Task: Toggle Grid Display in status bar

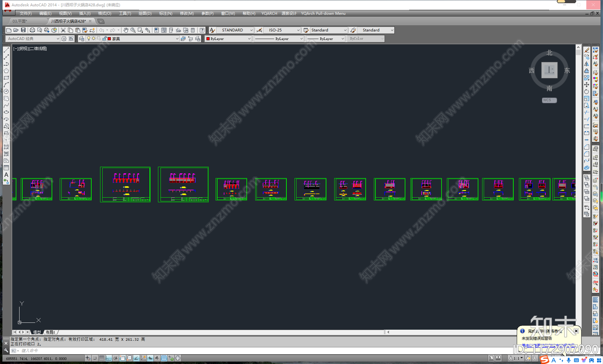Action: (x=102, y=358)
